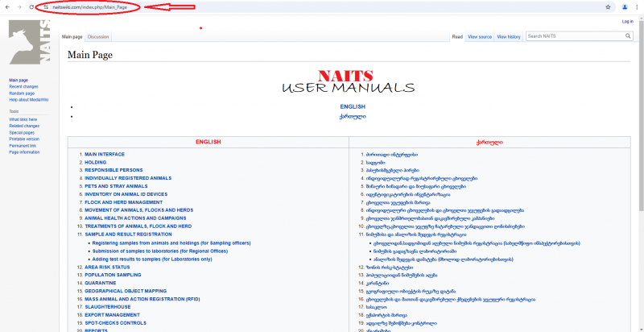Click the browser forward arrow
The image size is (644, 332).
[x=19, y=7]
